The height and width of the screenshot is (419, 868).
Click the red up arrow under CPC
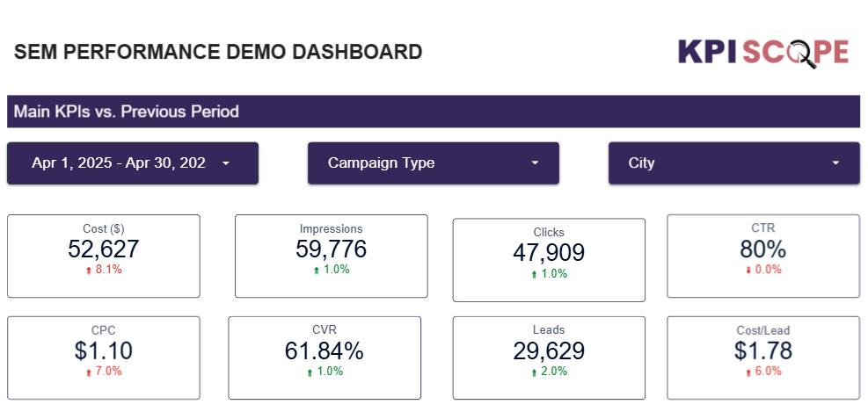click(x=89, y=372)
